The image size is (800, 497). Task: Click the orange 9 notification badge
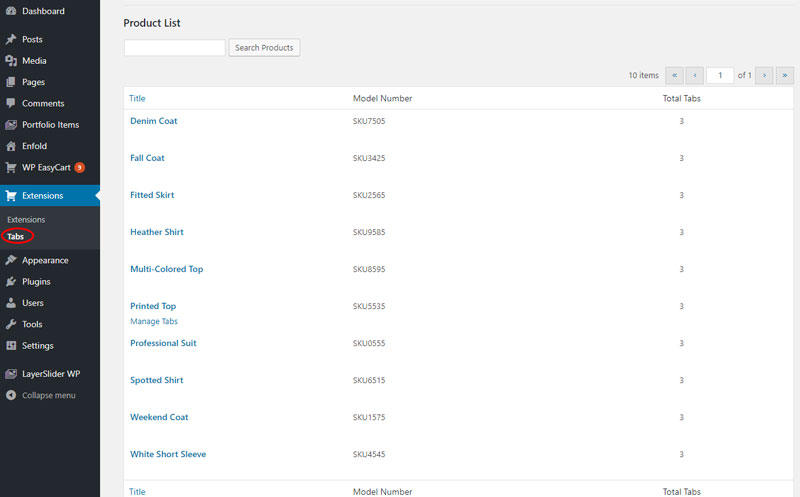(x=80, y=167)
